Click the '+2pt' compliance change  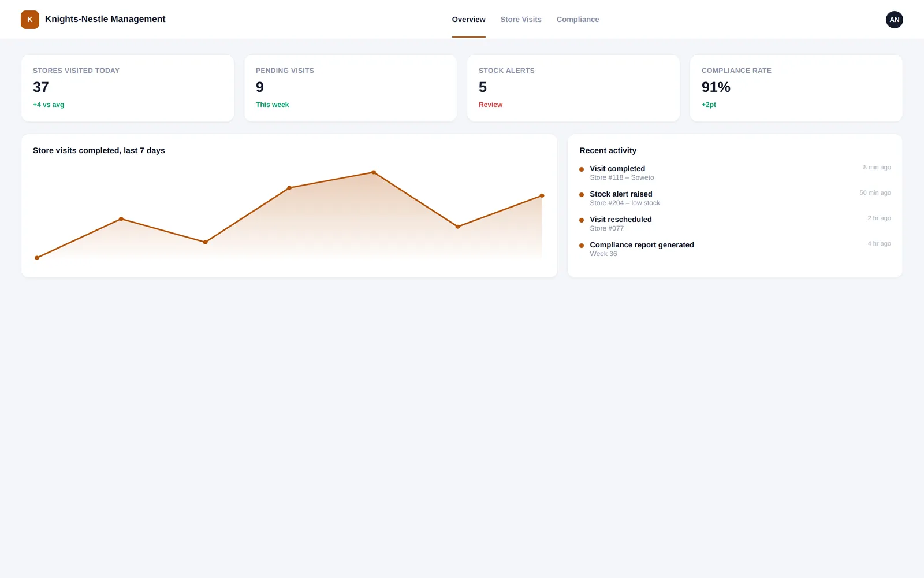[709, 105]
